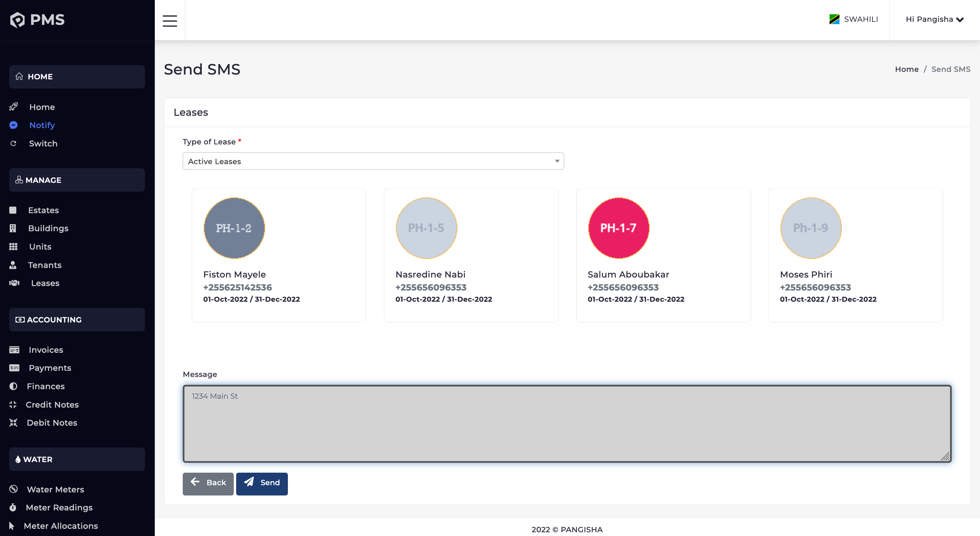Click the Notify messenger icon
980x536 pixels.
(x=14, y=125)
